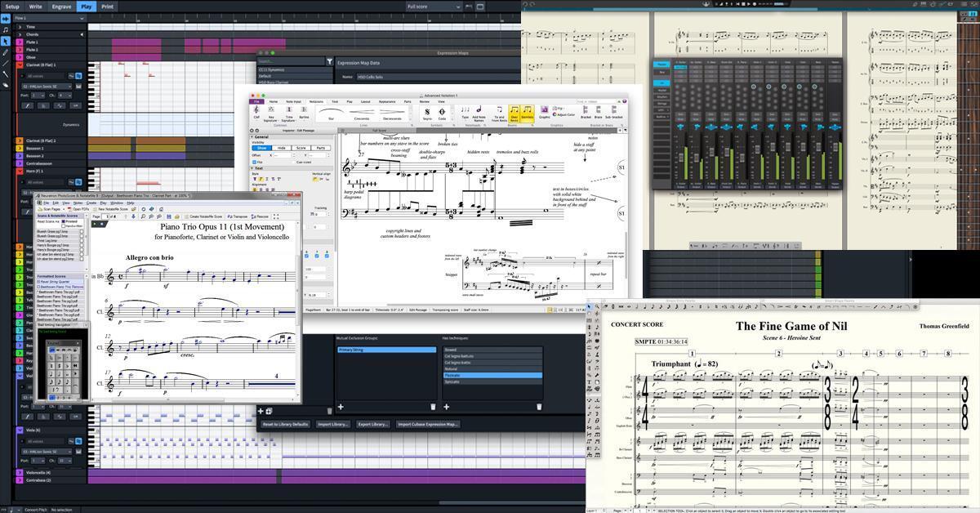Open the HALion Sonic SE instrument dropdown
980x513 pixels.
coord(46,86)
